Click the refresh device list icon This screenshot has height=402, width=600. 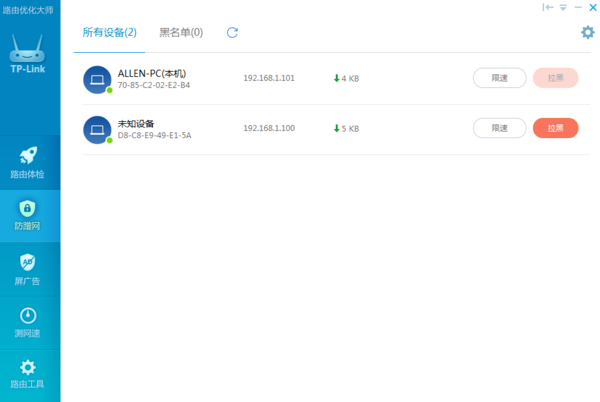coord(232,33)
